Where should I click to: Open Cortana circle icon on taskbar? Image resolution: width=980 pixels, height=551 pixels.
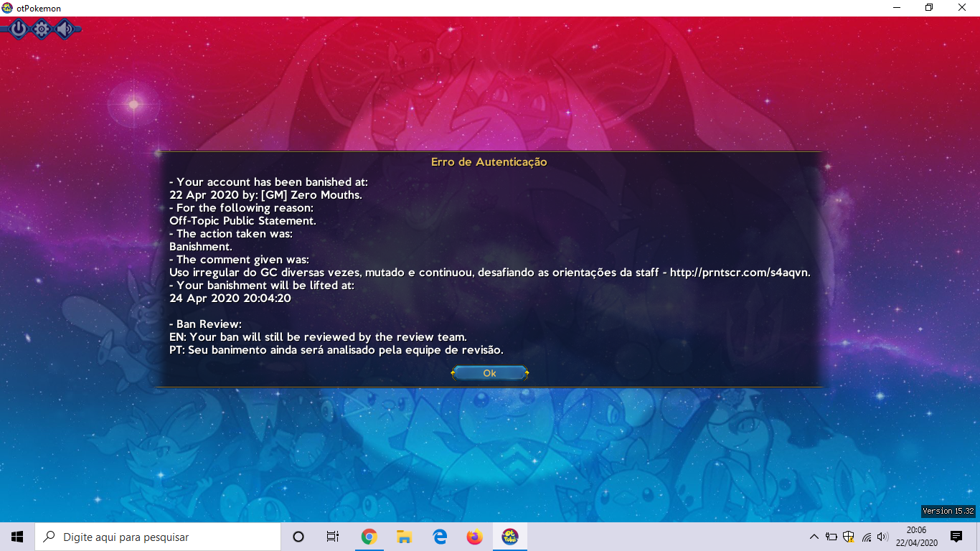pos(298,537)
